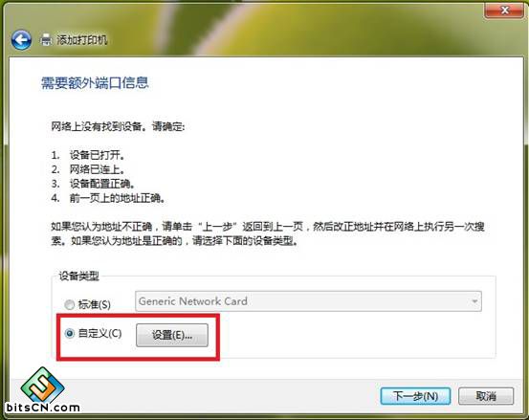
Task: Click the printer icon beside 添加打印机
Action: [46, 40]
